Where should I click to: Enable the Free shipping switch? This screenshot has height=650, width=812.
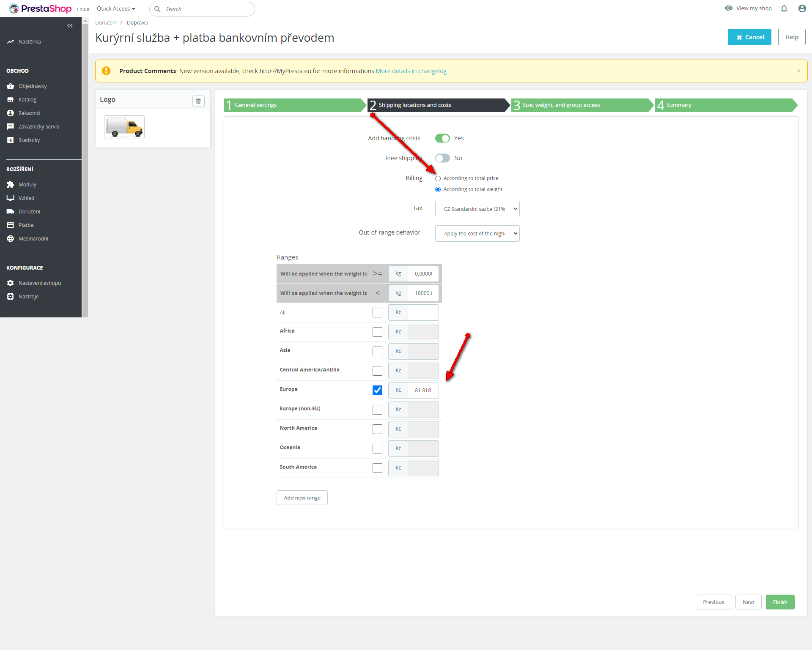(442, 158)
